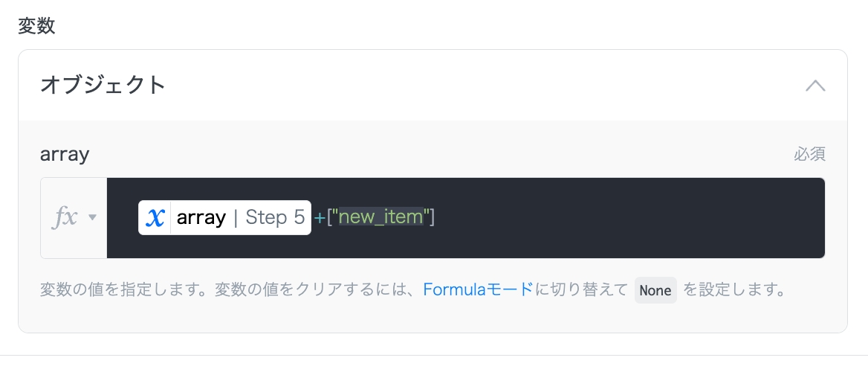Collapse the オブジェクト section with the chevron
Image resolution: width=868 pixels, height=375 pixels.
[x=815, y=85]
